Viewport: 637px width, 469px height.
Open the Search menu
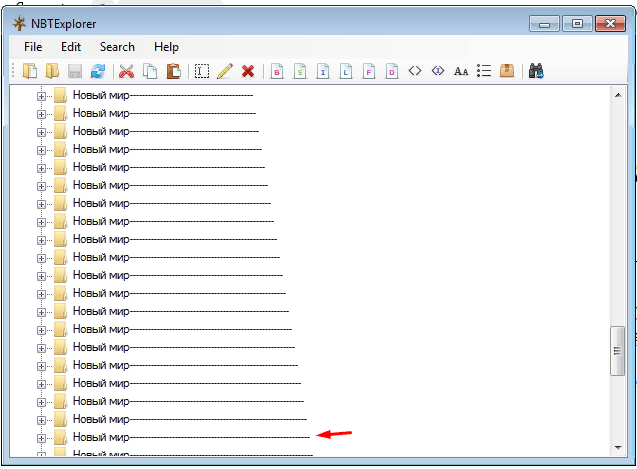[x=117, y=47]
